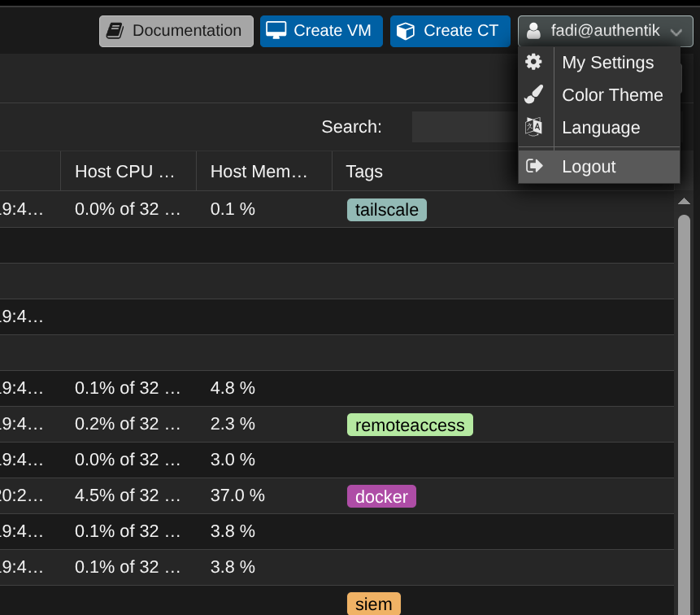Click the purple docker tag
Viewport: 700px width, 615px height.
(381, 496)
